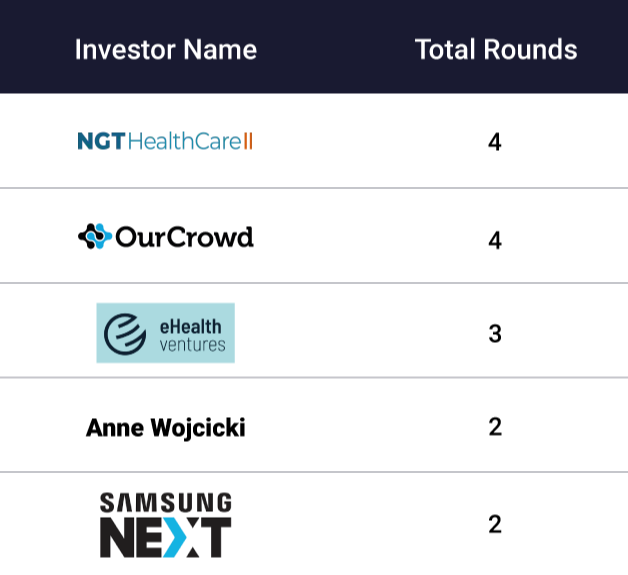
Task: Click the bold "NGT" letters in the logo
Action: (x=101, y=142)
